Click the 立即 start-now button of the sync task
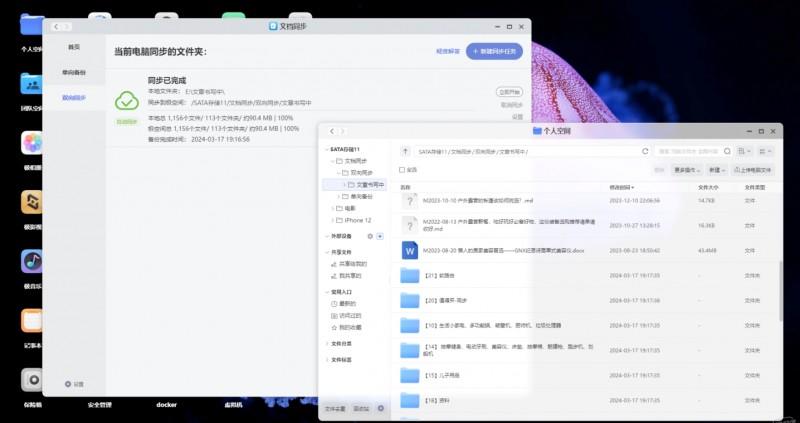The height and width of the screenshot is (423, 800). click(509, 92)
